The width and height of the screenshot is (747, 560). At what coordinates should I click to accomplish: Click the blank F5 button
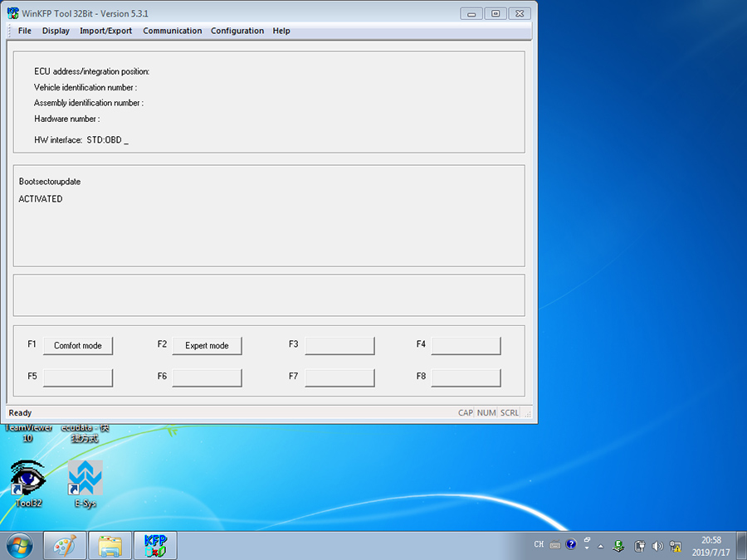[78, 377]
